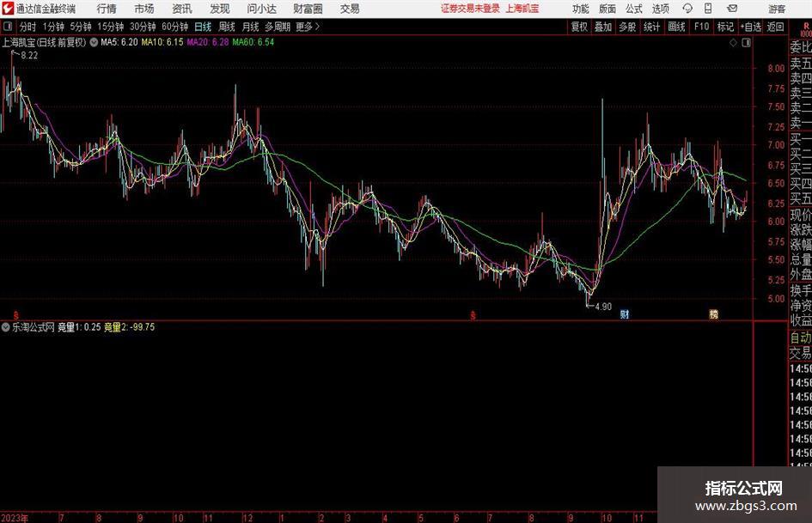The width and height of the screenshot is (812, 523).
Task: Switch to the 15分钟 period tab
Action: pos(110,27)
